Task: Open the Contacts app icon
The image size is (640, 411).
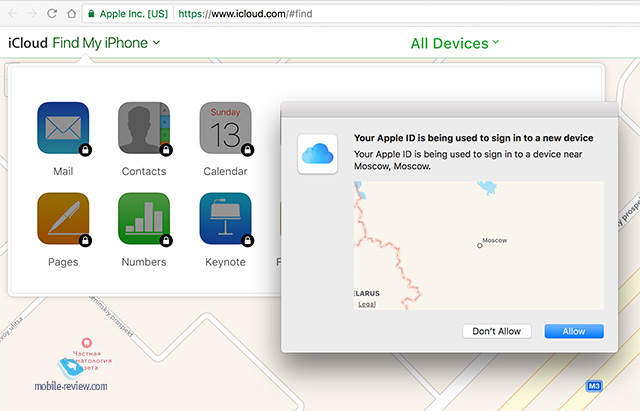Action: [144, 128]
